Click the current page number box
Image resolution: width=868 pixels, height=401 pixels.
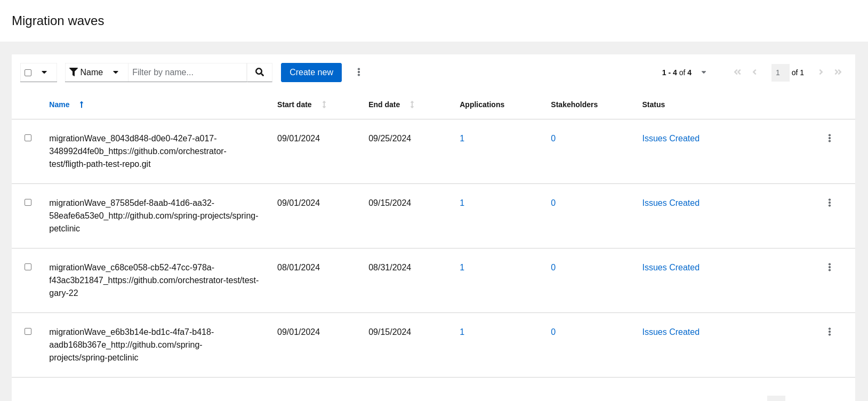[x=779, y=73]
